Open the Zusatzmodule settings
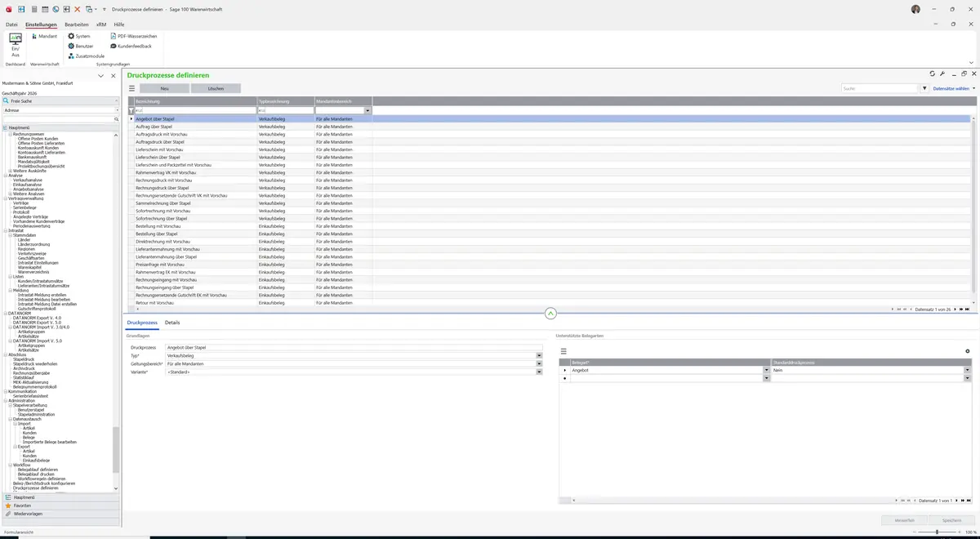 (x=86, y=56)
